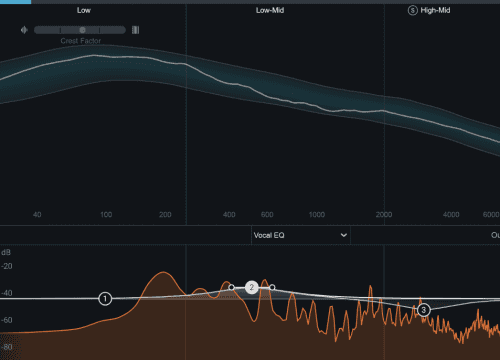This screenshot has height=360, width=500.
Task: Click right bandwidth handle of node 2
Action: coord(272,287)
